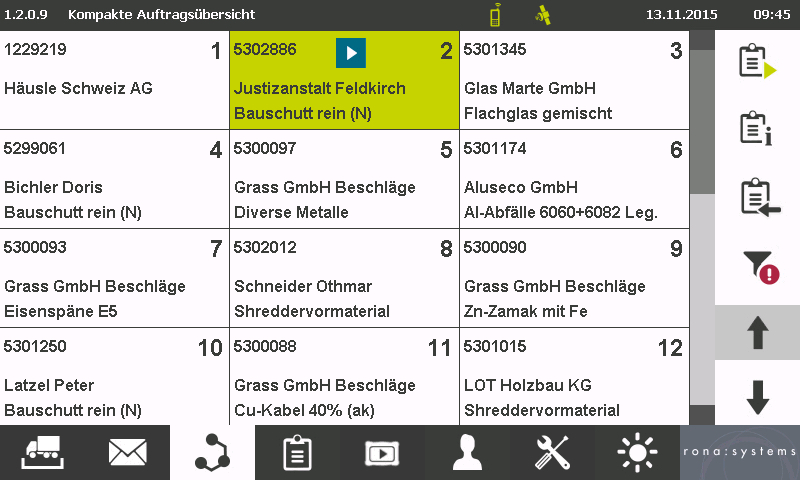The height and width of the screenshot is (480, 800).
Task: Select the route nodes tab icon
Action: pos(212,452)
